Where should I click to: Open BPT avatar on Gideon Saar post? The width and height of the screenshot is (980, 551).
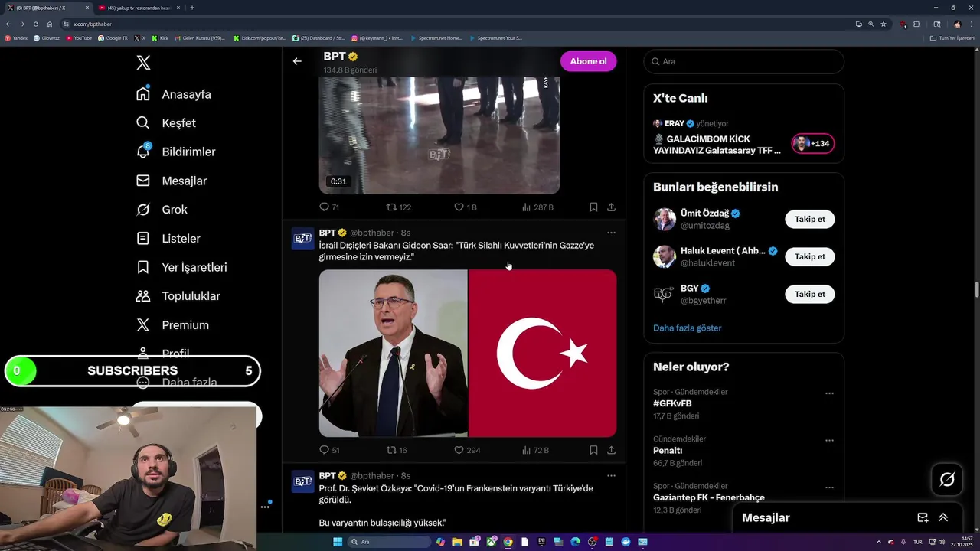click(x=302, y=239)
